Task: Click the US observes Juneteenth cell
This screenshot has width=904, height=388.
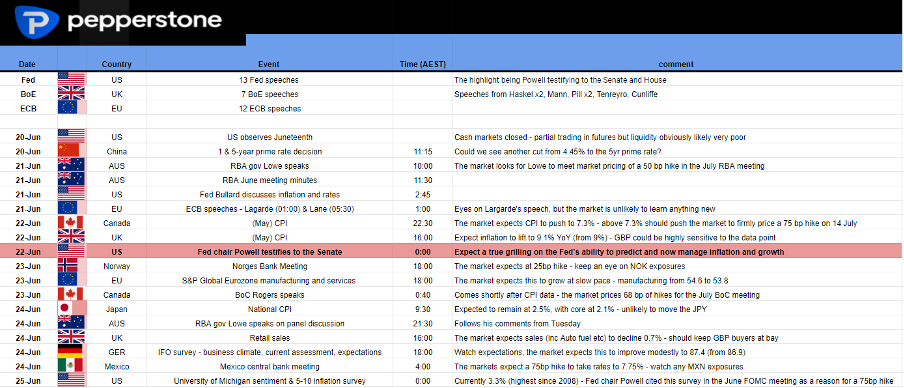Action: (269, 137)
